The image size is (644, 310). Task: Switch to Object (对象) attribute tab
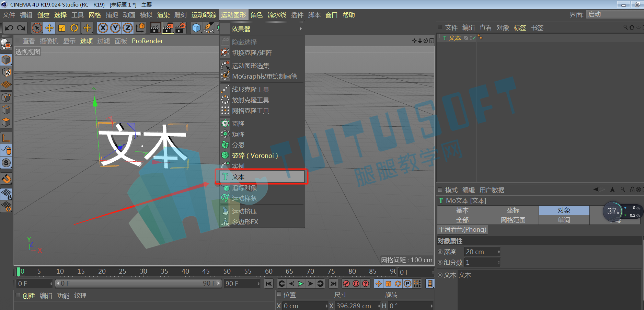564,210
